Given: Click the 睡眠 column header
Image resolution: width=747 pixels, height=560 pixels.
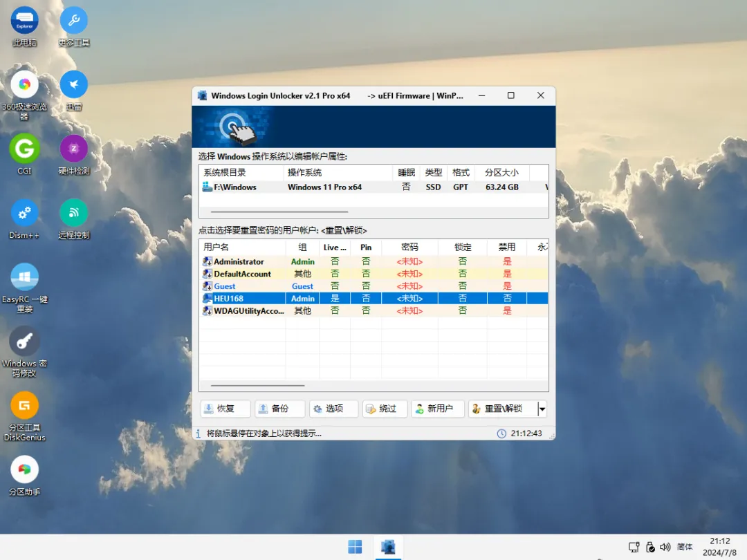Looking at the screenshot, I should pyautogui.click(x=407, y=173).
